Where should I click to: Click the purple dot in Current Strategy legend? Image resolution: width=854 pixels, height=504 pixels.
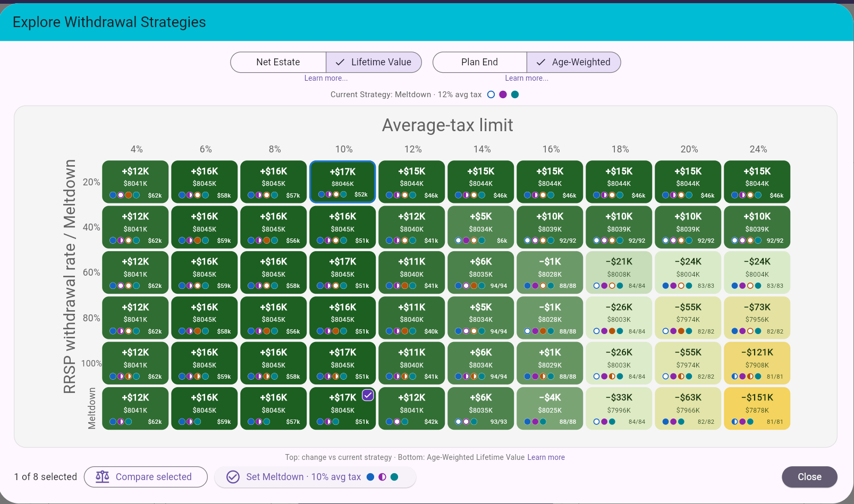tap(503, 95)
